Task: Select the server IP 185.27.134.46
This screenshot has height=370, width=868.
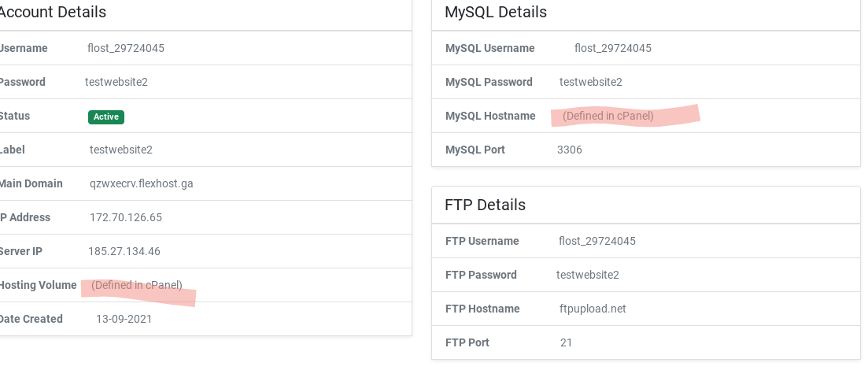Action: click(x=124, y=251)
